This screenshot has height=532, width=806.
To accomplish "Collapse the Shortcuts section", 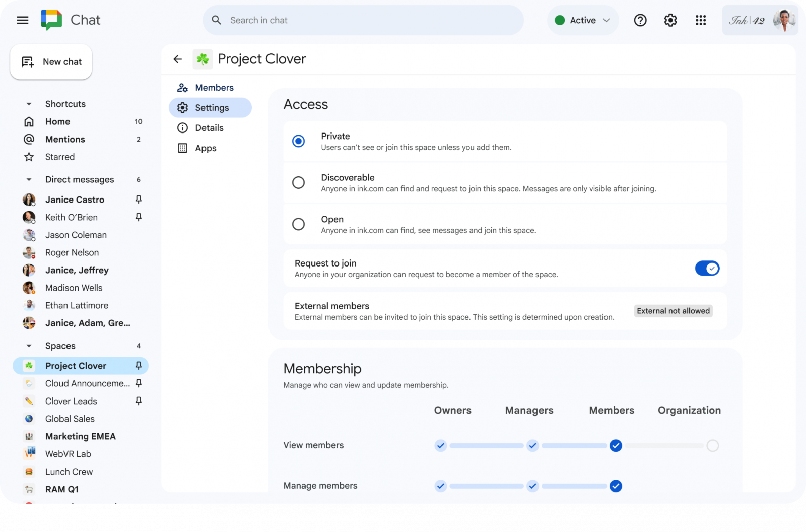I will tap(29, 104).
